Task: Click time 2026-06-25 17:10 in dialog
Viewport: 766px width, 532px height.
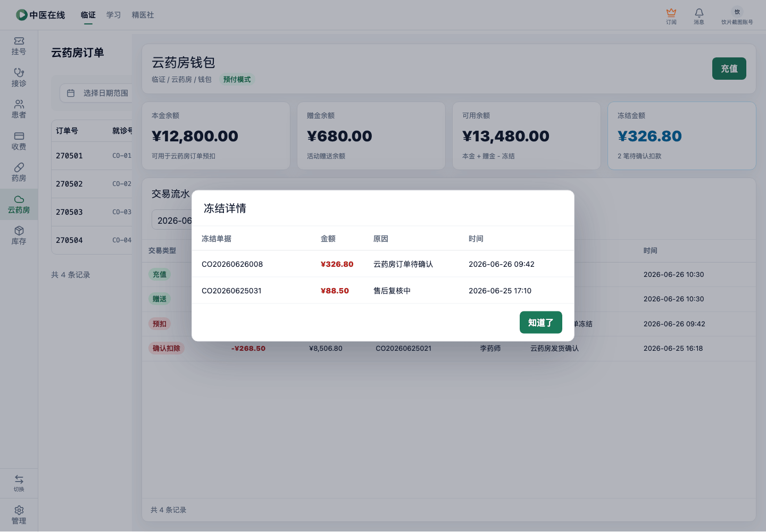Action: pos(500,291)
